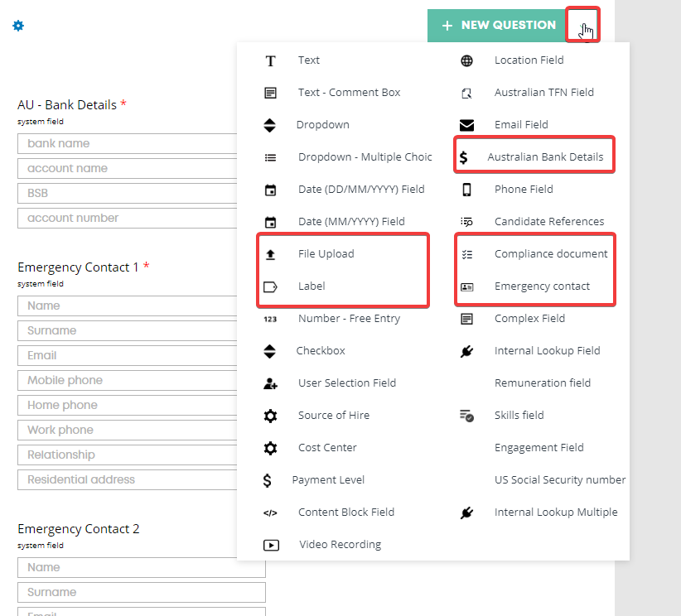
Task: Choose US Social Security number option
Action: click(x=560, y=479)
